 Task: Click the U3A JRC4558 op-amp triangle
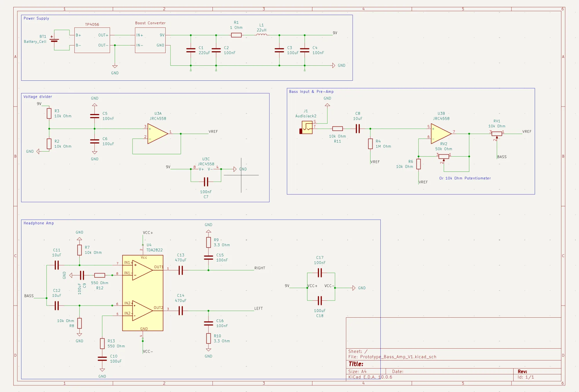[158, 134]
